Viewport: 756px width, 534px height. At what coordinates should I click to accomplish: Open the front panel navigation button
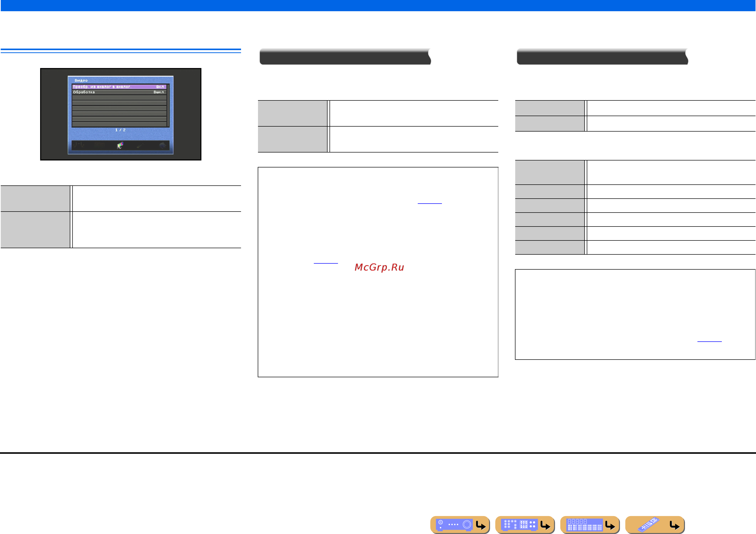click(x=460, y=525)
